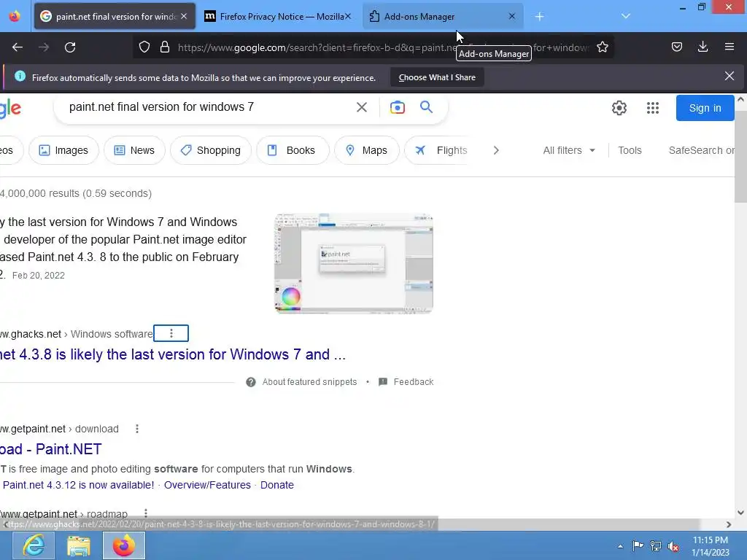View site security padlock info
The height and width of the screenshot is (560, 747).
(165, 47)
